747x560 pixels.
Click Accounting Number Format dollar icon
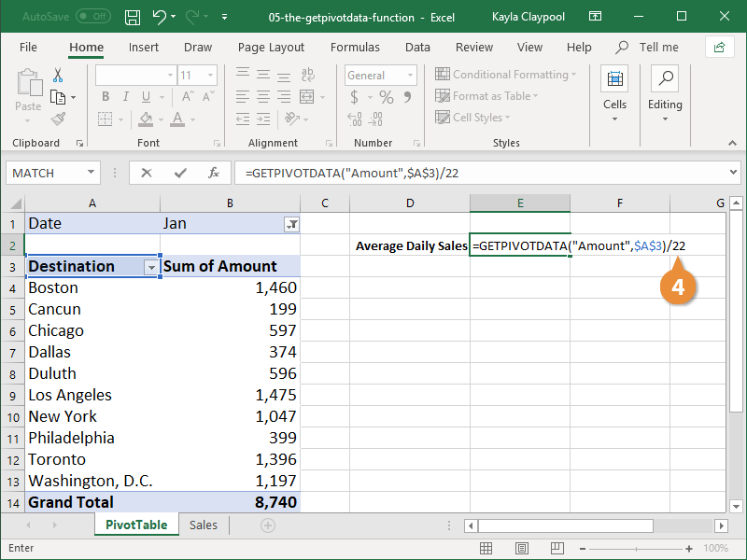point(354,97)
